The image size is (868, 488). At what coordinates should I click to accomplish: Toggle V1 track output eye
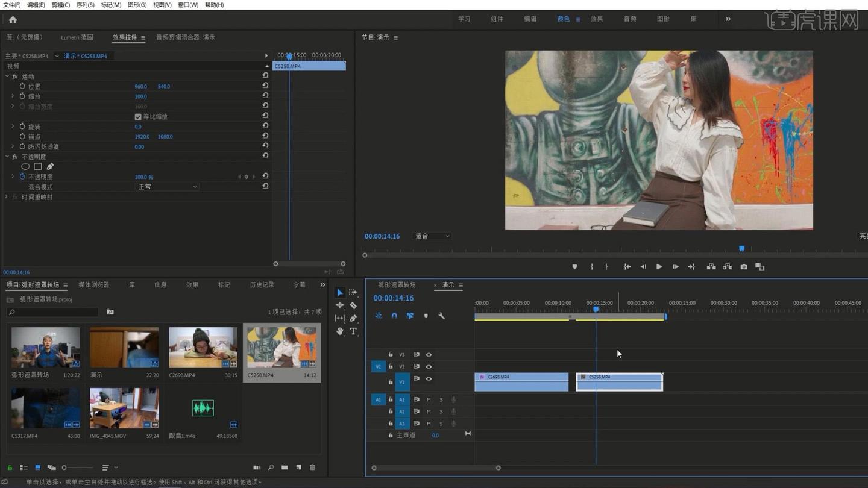tap(429, 379)
